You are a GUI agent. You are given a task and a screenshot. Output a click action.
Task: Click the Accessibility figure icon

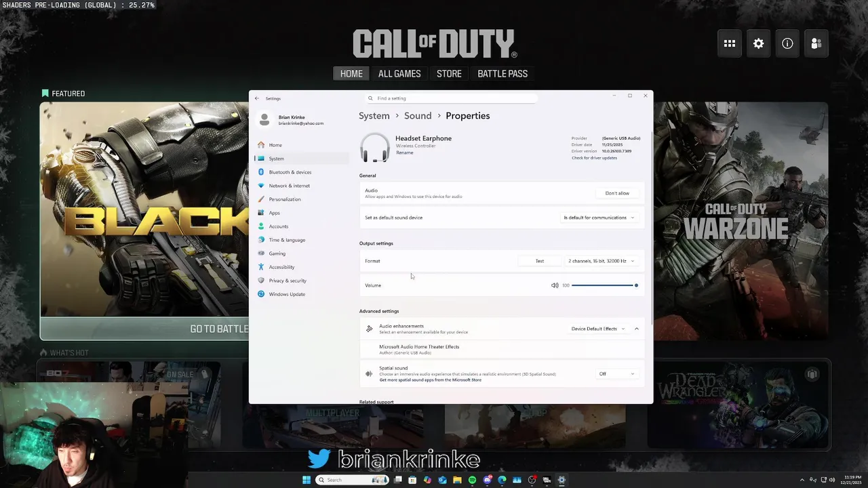pyautogui.click(x=261, y=267)
